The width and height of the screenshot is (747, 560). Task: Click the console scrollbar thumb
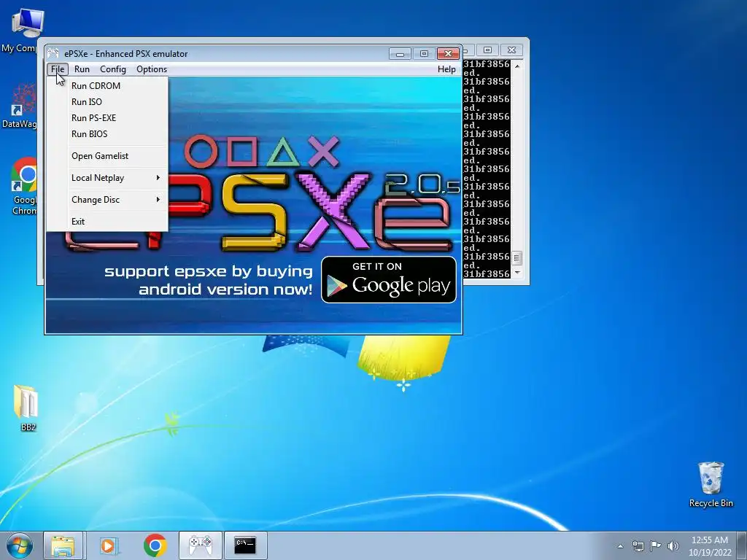517,258
